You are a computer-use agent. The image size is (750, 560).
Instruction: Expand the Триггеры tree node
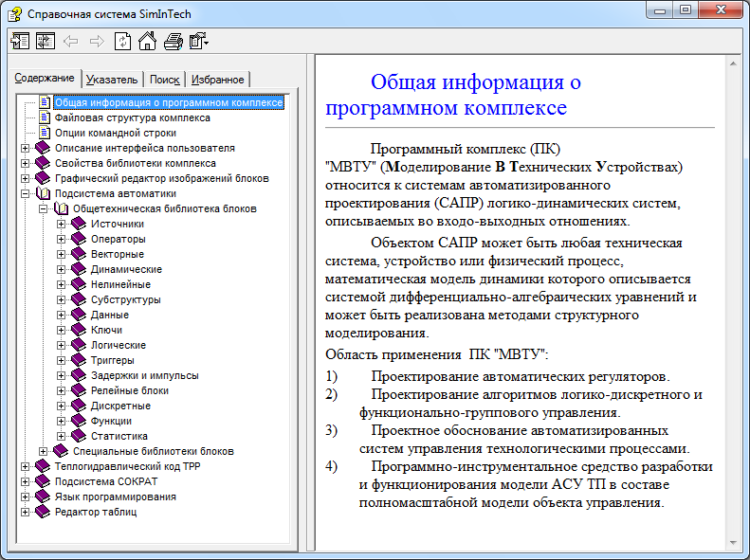tap(62, 360)
